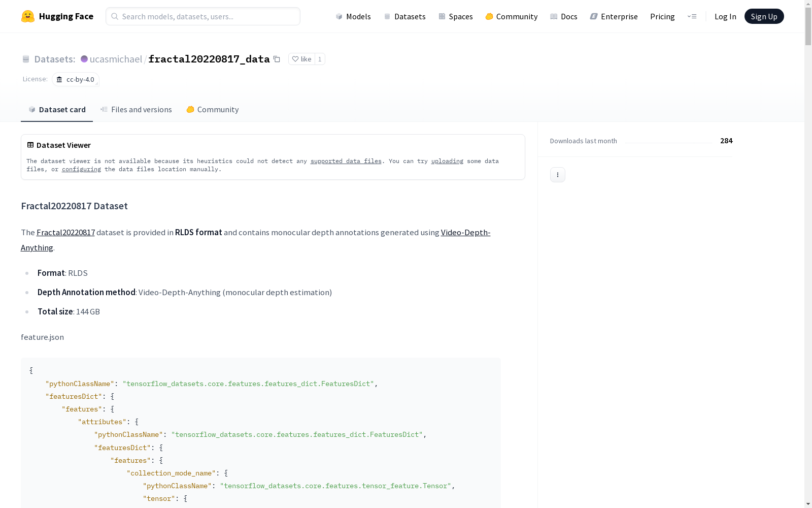
Task: Click the license bank icon
Action: 59,79
